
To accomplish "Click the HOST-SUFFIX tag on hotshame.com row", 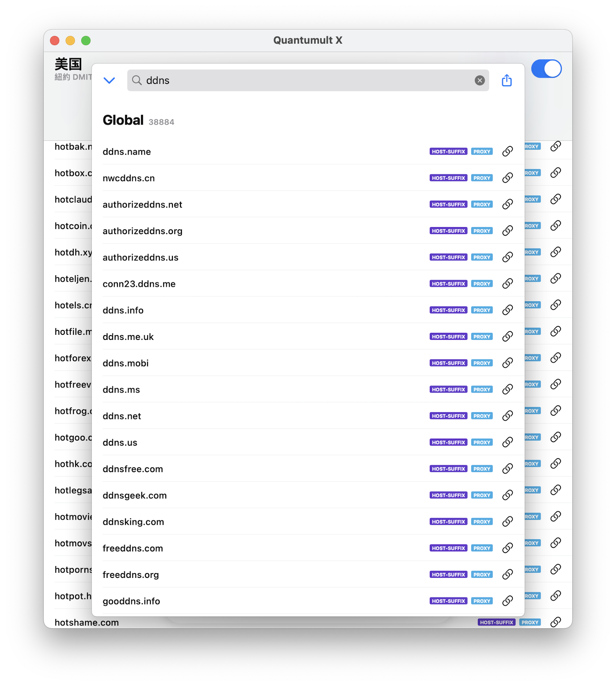I will click(x=497, y=622).
